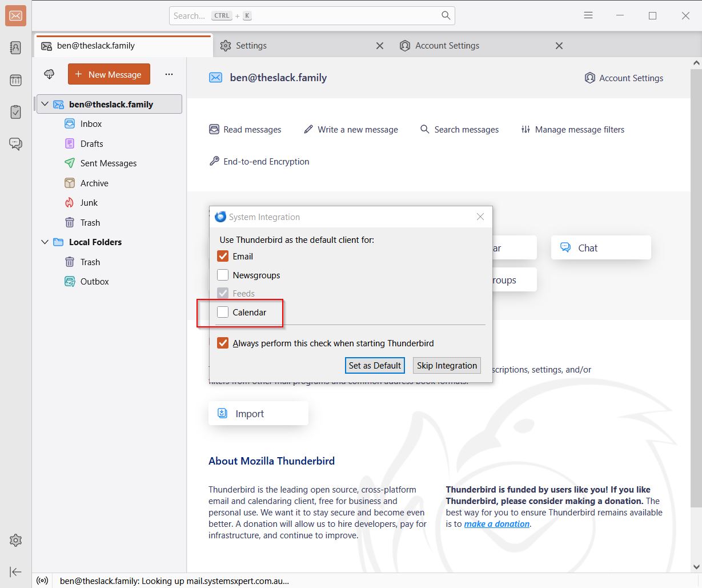Image resolution: width=702 pixels, height=588 pixels.
Task: Click the search magnifier icon
Action: click(446, 15)
